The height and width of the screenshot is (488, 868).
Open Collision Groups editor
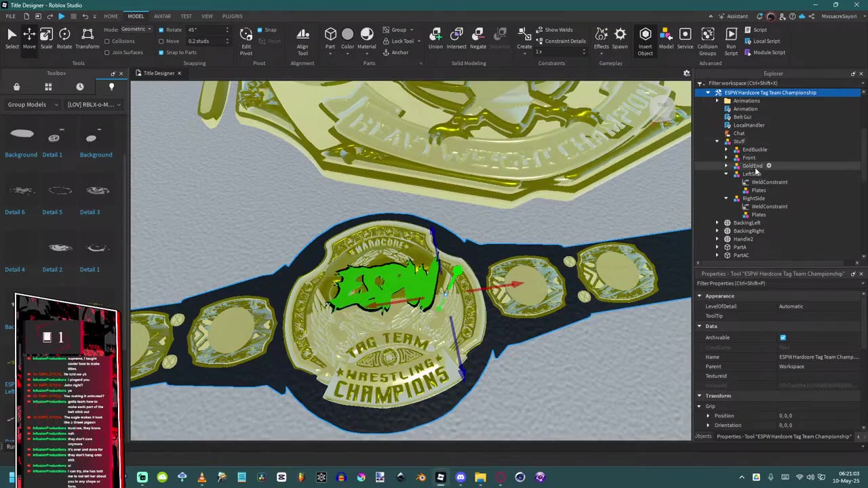[707, 41]
